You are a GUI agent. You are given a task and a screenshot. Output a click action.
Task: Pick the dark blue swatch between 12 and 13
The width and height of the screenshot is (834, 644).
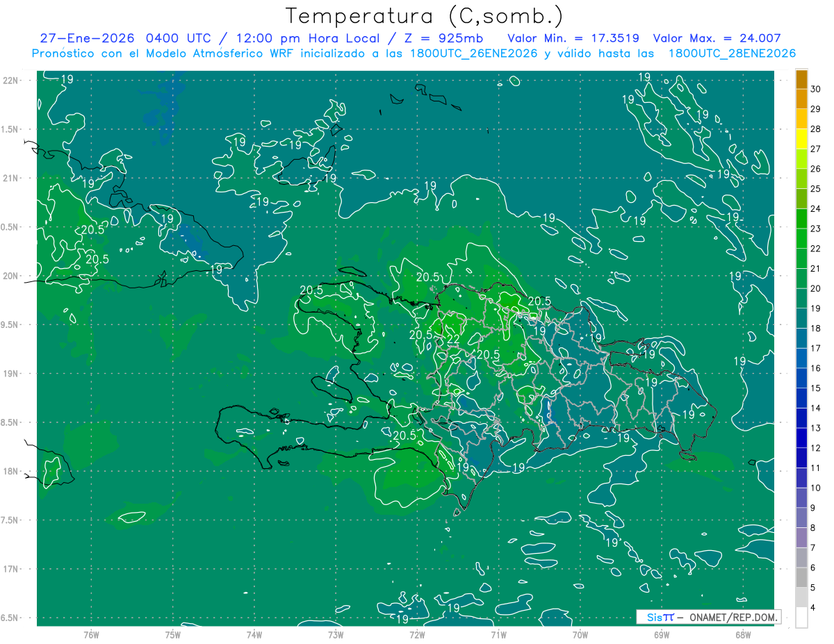(x=801, y=438)
